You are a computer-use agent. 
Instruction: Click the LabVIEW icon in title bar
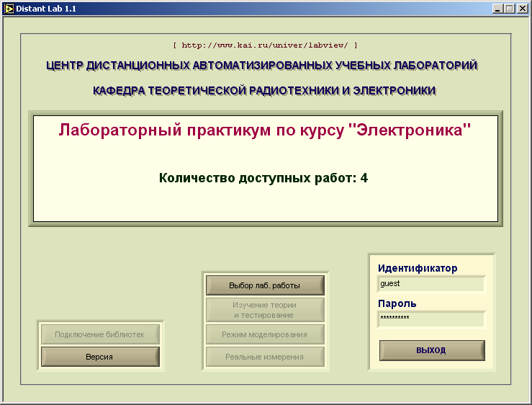[9, 9]
